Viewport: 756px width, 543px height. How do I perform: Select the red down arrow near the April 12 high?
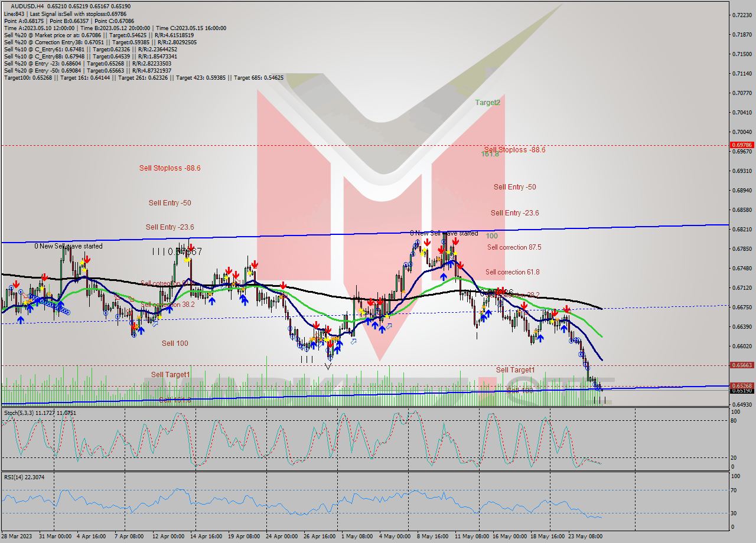190,248
